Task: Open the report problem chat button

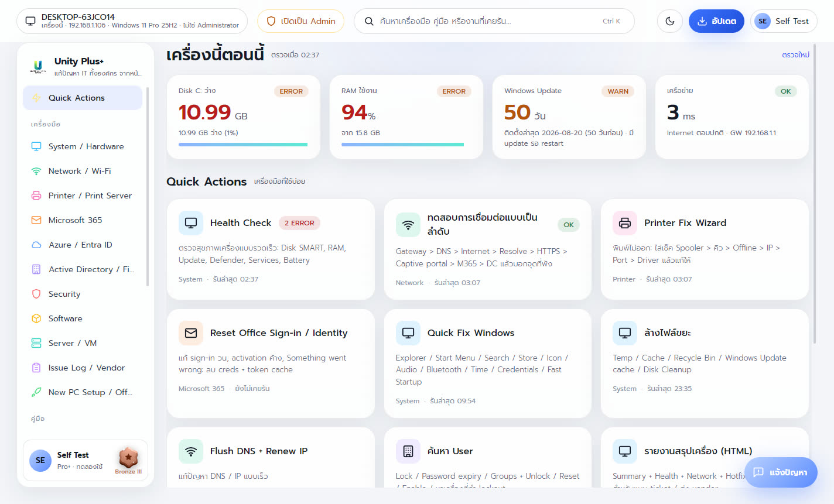Action: pos(781,472)
